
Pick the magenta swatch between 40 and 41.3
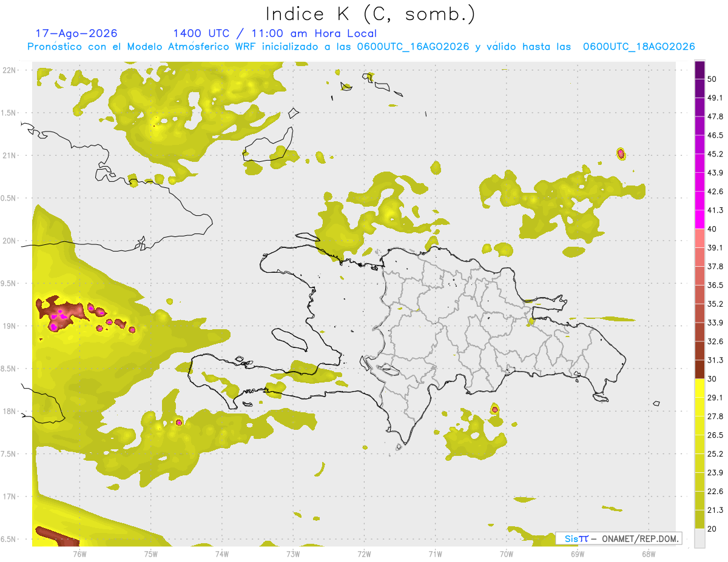(x=699, y=219)
